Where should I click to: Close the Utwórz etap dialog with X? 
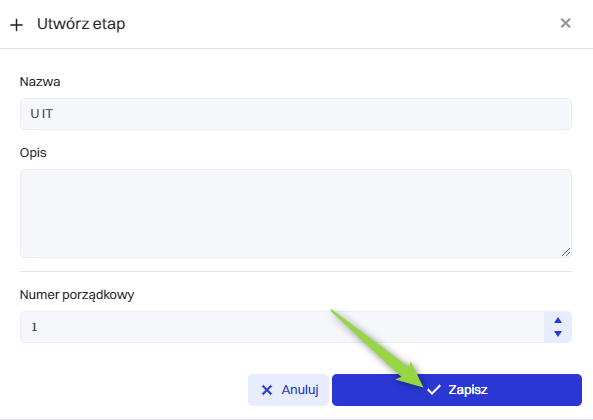tap(565, 23)
